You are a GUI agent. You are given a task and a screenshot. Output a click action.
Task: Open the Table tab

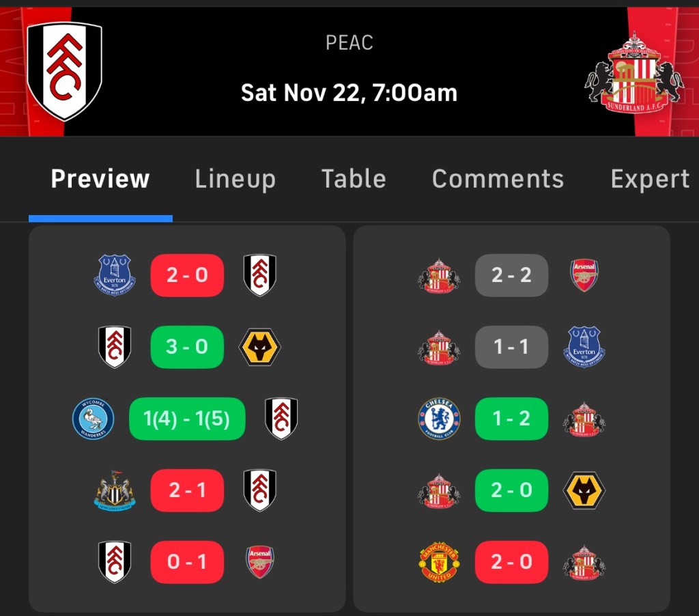(354, 179)
